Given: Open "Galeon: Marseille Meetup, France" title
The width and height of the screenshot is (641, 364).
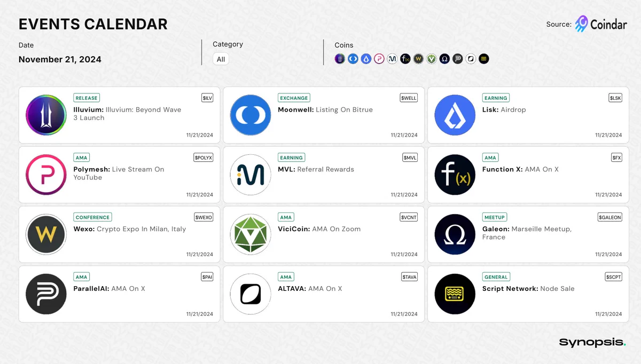Looking at the screenshot, I should pyautogui.click(x=527, y=233).
